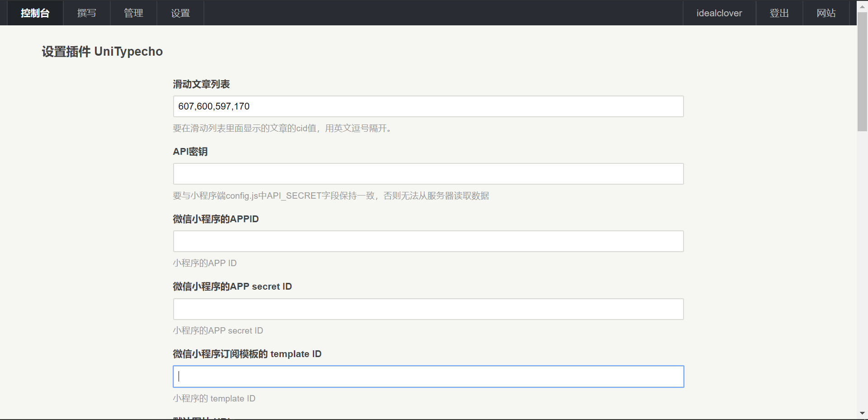This screenshot has width=868, height=420.
Task: Click the scrollbar down arrow
Action: click(x=862, y=413)
